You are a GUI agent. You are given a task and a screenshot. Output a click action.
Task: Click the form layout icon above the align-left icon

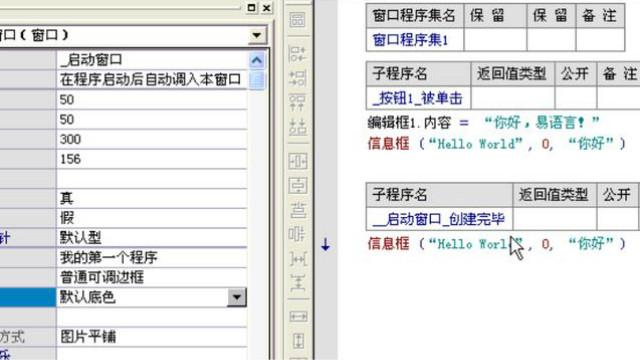click(x=298, y=19)
